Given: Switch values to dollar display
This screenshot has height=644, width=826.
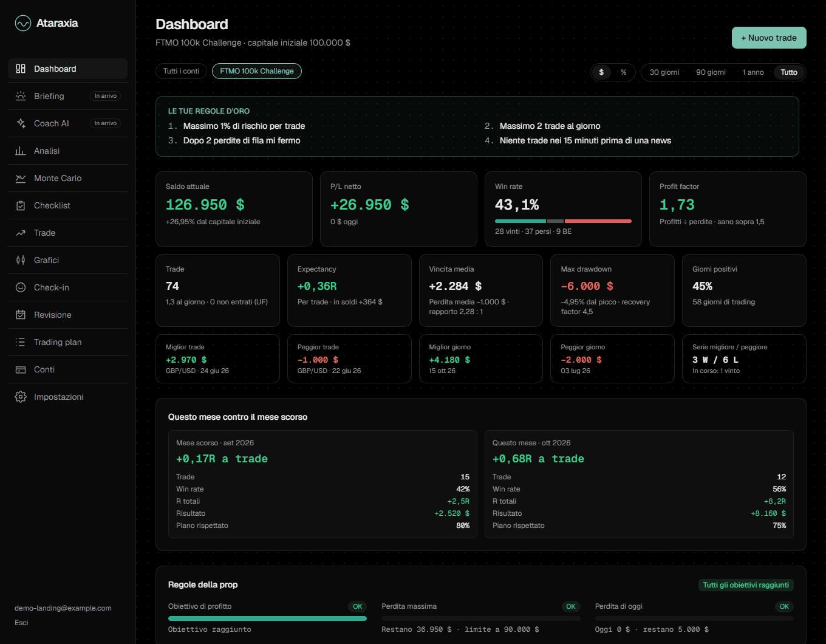Looking at the screenshot, I should coord(601,72).
